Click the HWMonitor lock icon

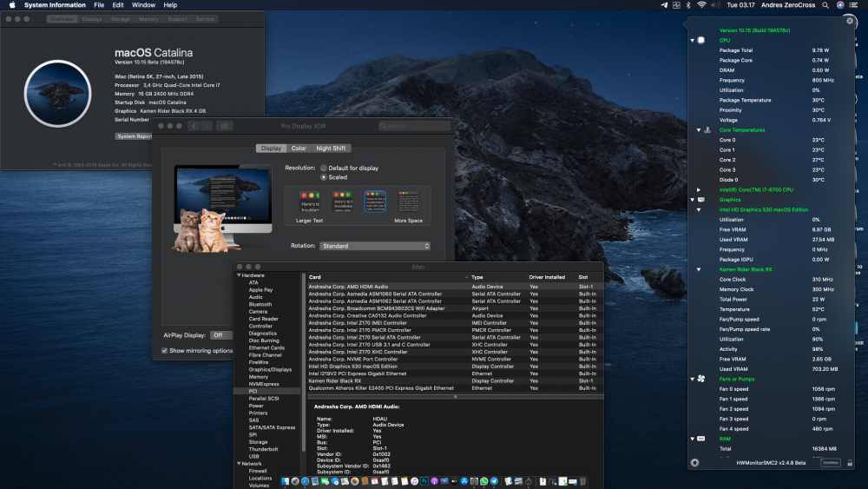[x=850, y=462]
